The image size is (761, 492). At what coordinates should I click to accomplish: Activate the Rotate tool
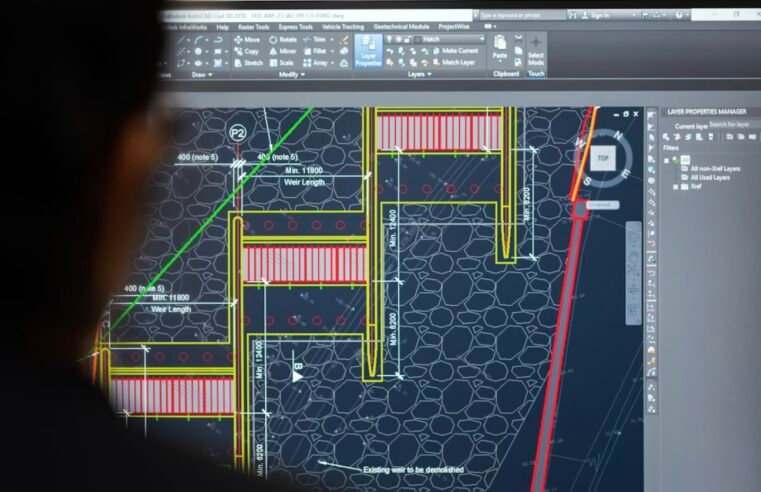point(283,39)
